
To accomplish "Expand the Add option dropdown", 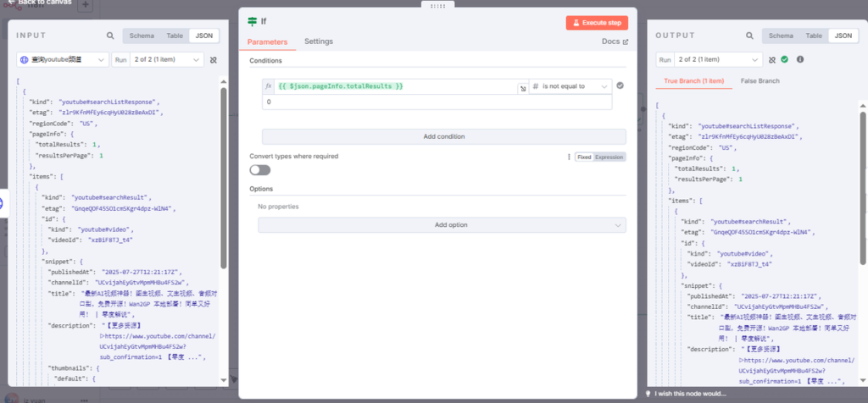I will pos(442,225).
